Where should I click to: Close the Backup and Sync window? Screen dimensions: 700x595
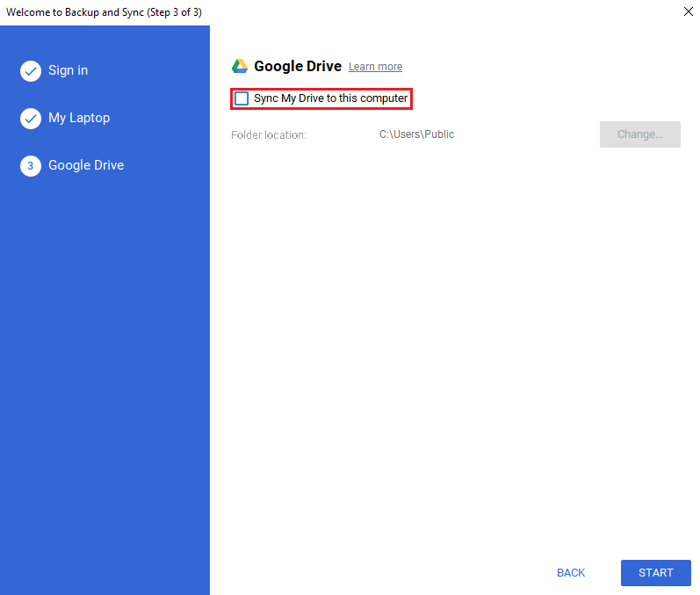pos(687,12)
